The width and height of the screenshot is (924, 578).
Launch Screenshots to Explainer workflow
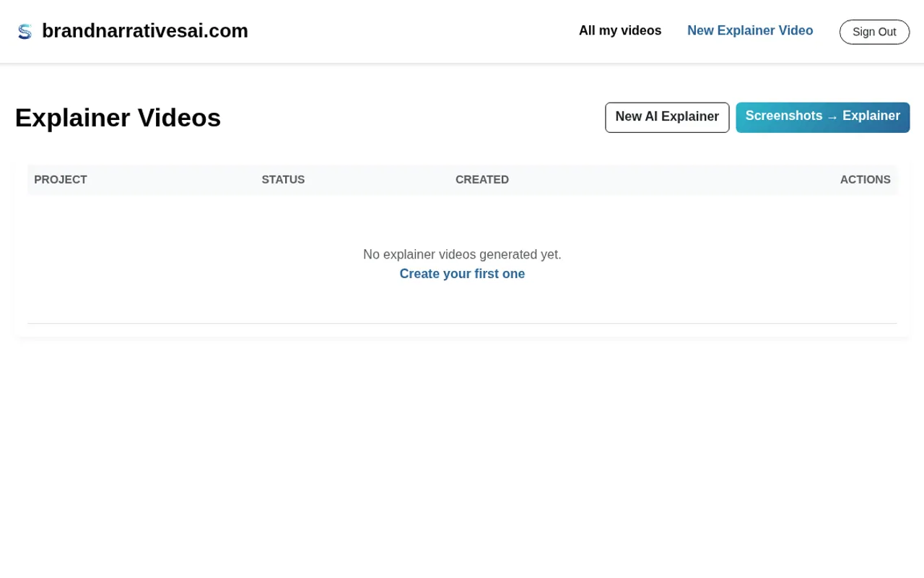tap(823, 117)
